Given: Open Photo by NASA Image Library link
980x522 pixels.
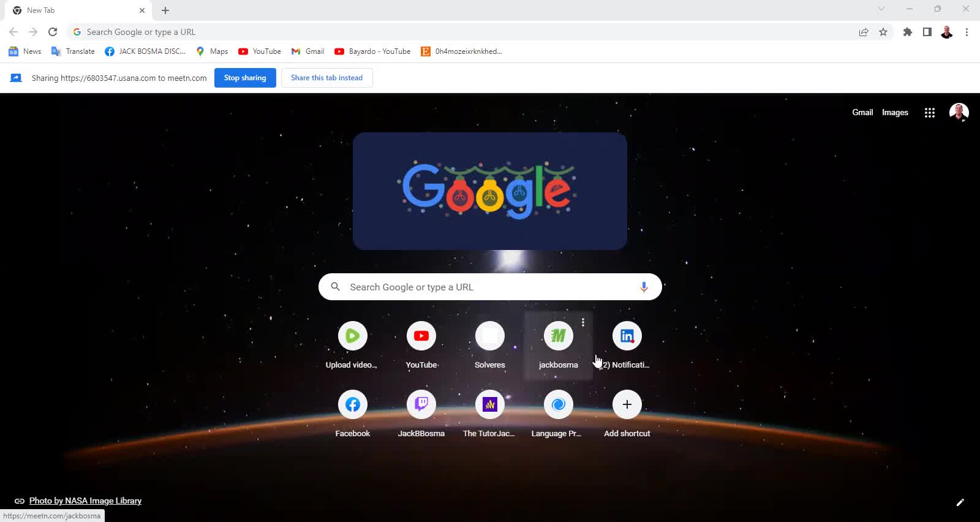Looking at the screenshot, I should tap(85, 501).
